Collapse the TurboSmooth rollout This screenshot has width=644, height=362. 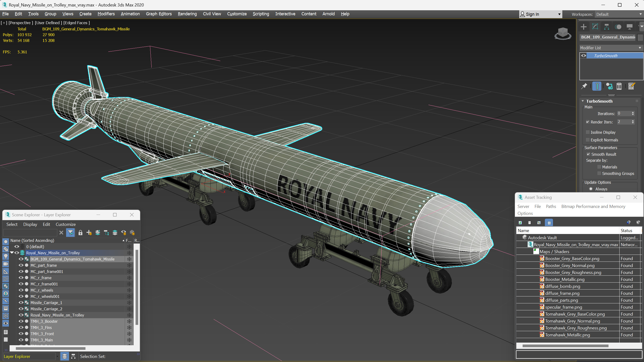[x=583, y=101]
